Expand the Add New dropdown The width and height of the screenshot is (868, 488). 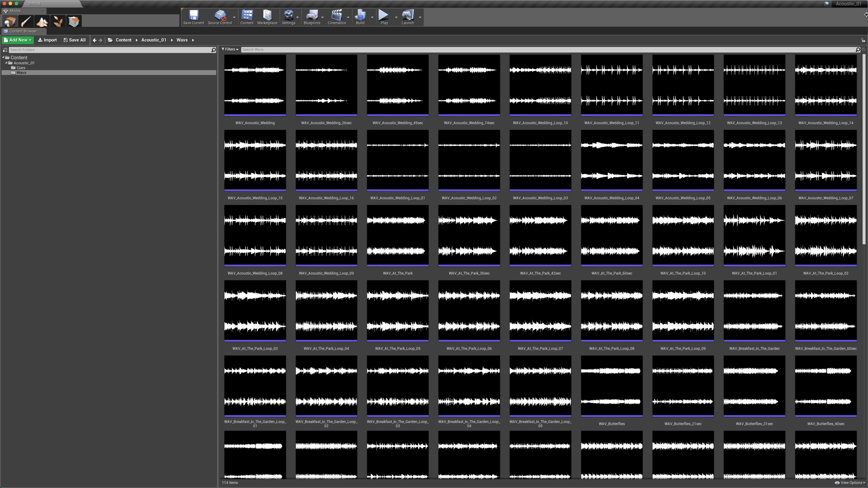[x=18, y=40]
